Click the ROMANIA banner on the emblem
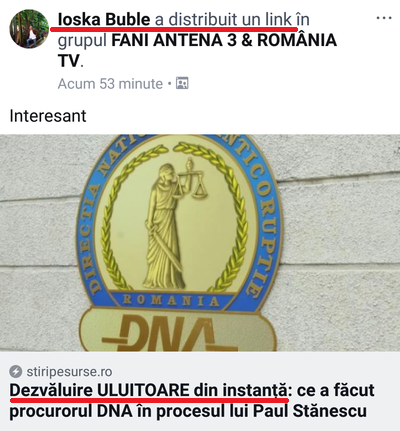Screen dimensions: 400x431 pos(171,301)
